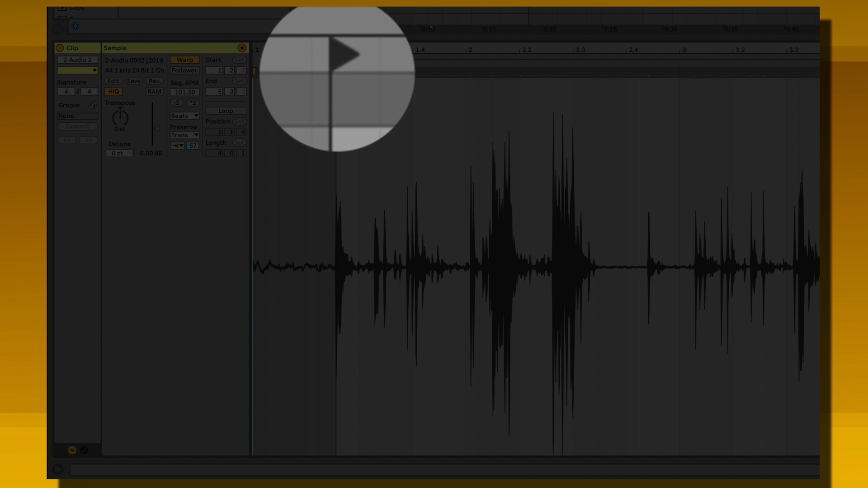Show the Sample box waveform icon
This screenshot has height=488, width=868.
[72, 450]
